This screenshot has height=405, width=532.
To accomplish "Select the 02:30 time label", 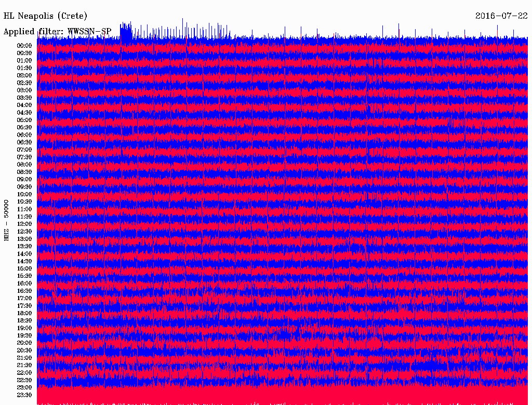I will pyautogui.click(x=24, y=83).
